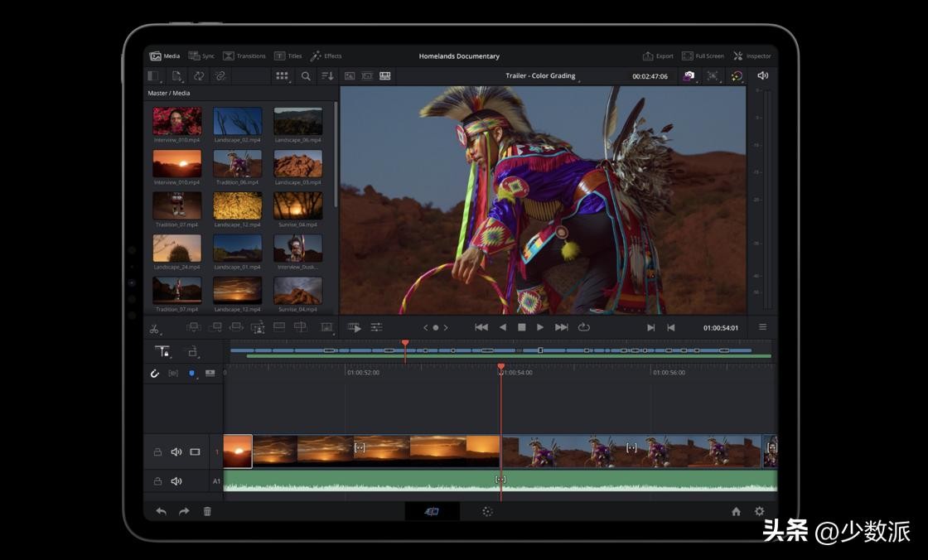928x560 pixels.
Task: Click the undo arrow icon
Action: coord(161,512)
